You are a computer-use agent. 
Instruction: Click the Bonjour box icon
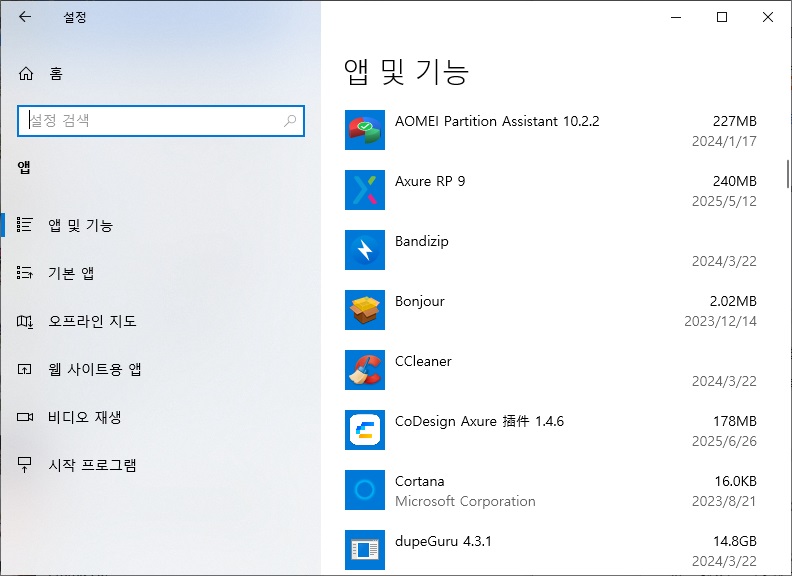coord(365,310)
